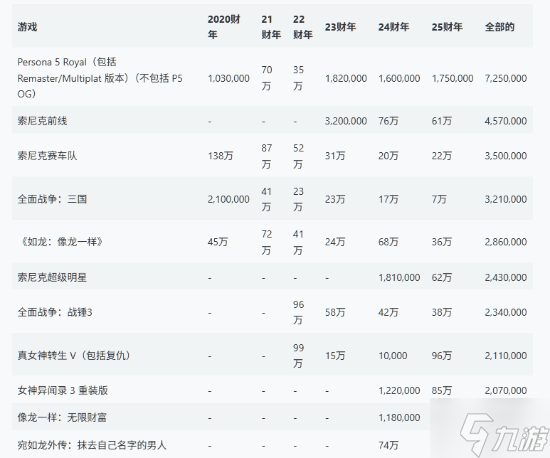Select the 21财年 column header
The image size is (550, 458).
coord(271,27)
